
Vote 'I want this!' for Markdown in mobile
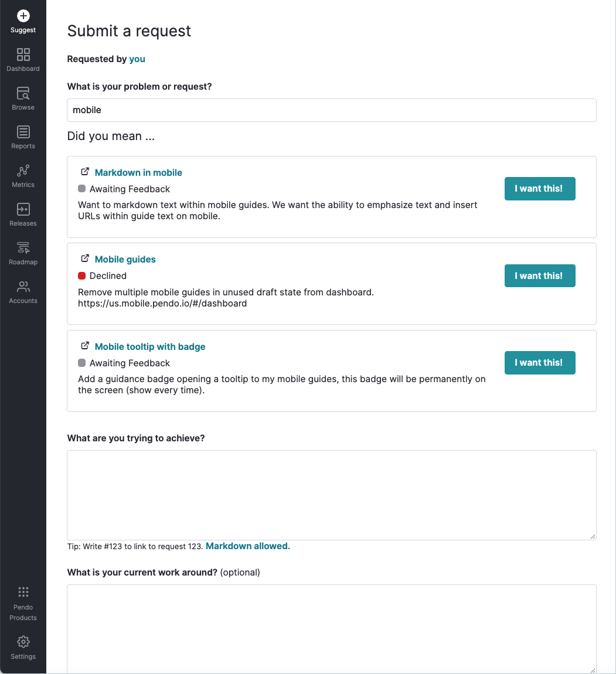coord(540,189)
